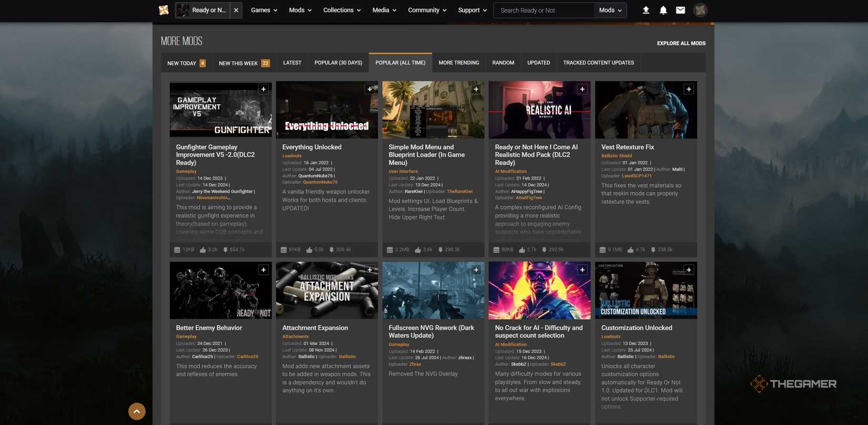868x425 pixels.
Task: Click the Nexus Mods logo icon
Action: point(164,10)
